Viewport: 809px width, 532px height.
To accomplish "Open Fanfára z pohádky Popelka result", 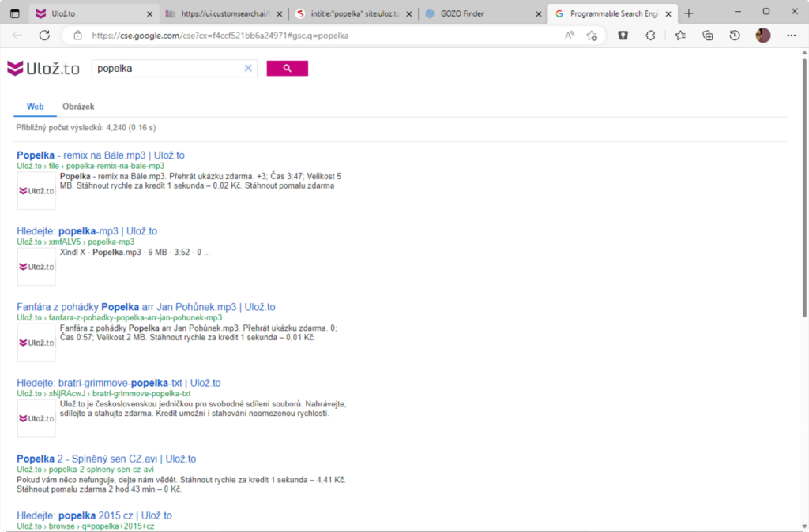I will click(x=146, y=307).
